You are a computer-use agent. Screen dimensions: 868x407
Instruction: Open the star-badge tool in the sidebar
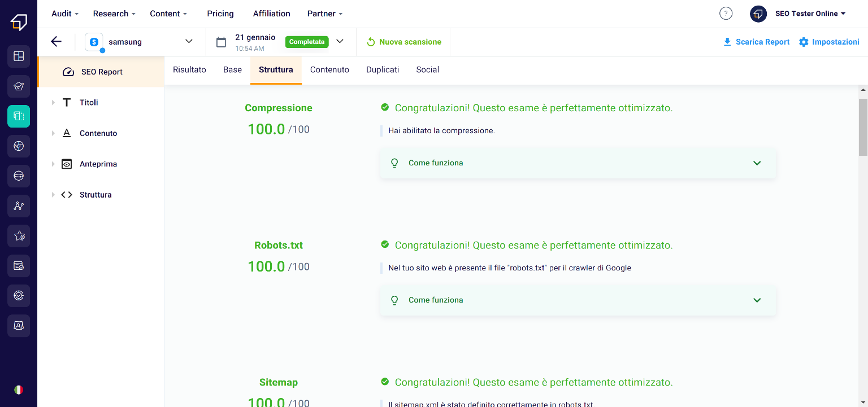pos(19,236)
